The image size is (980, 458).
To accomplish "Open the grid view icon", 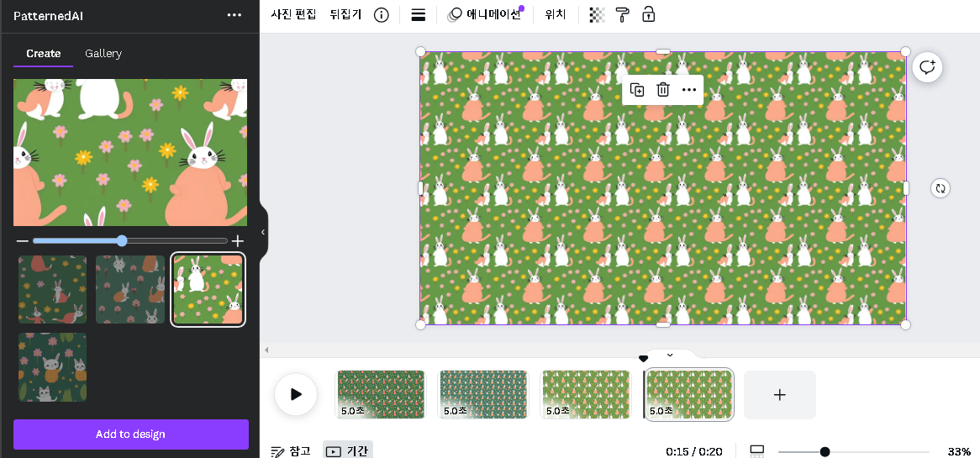I will [x=757, y=451].
